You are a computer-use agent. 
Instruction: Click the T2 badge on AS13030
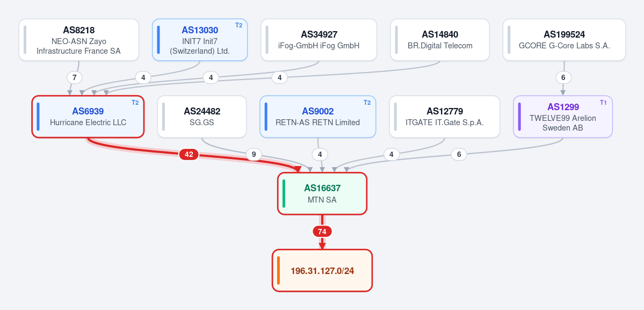click(238, 25)
